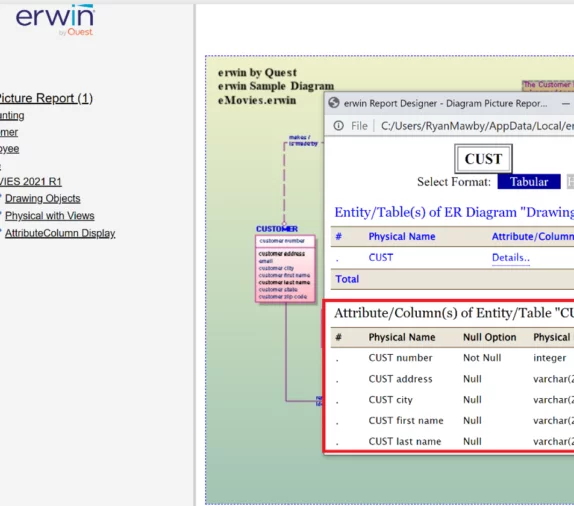Select the Tabular format button
The height and width of the screenshot is (506, 574).
529,182
